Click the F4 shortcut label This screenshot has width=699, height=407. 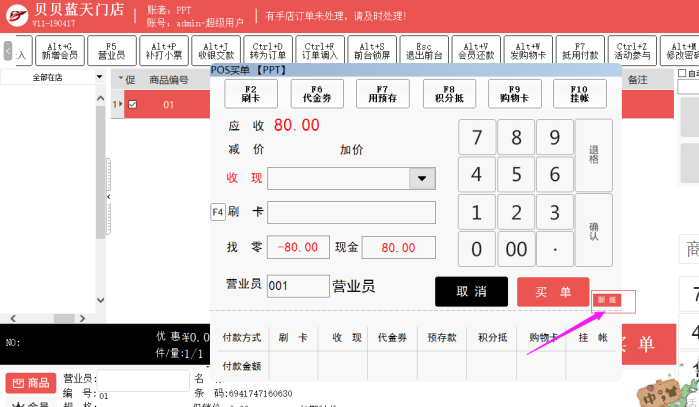pyautogui.click(x=218, y=212)
